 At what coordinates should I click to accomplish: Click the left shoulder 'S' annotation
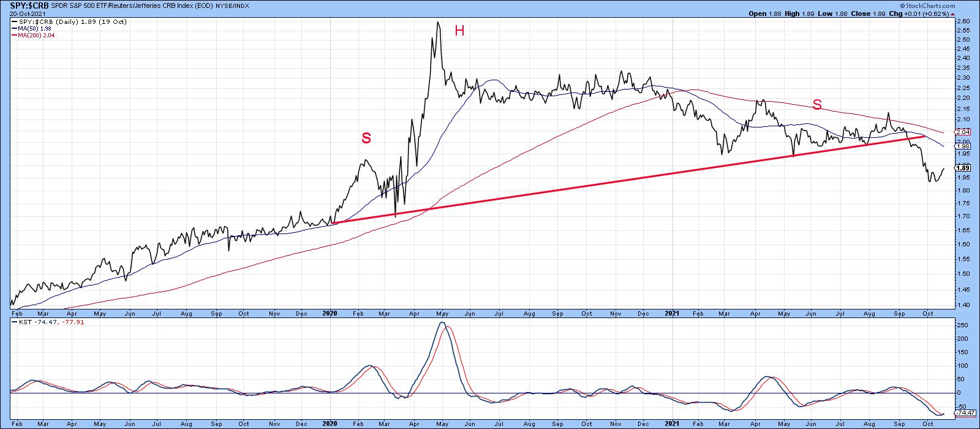[x=366, y=139]
